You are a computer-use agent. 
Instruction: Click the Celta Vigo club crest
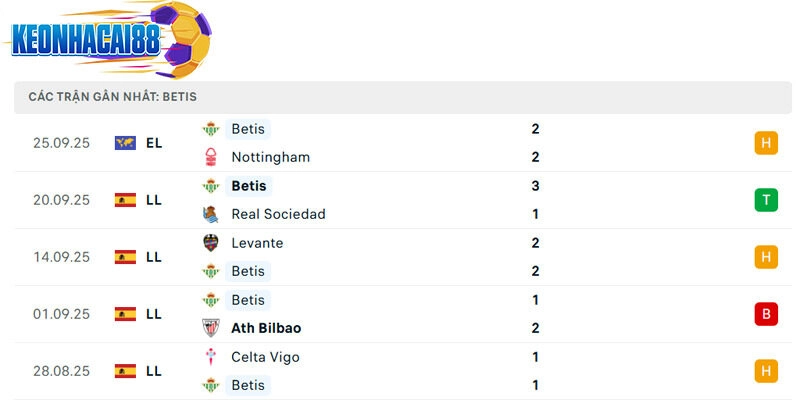point(211,357)
